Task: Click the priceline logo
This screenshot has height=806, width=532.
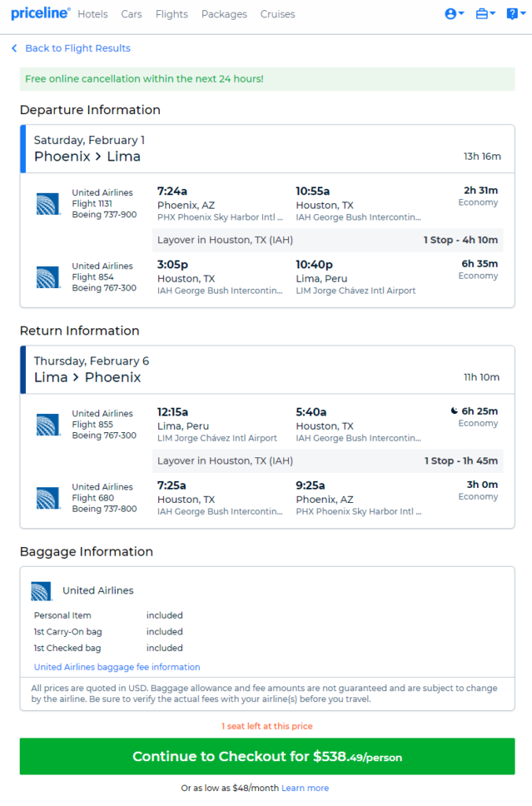Action: point(41,13)
